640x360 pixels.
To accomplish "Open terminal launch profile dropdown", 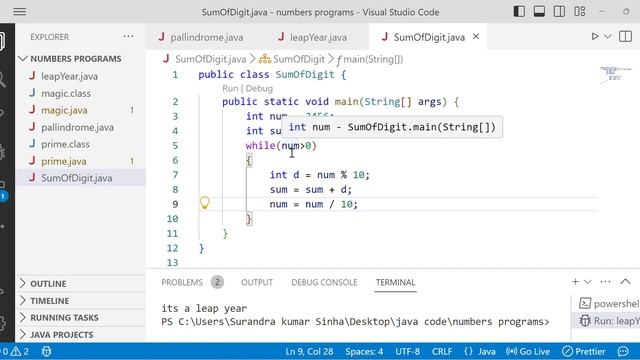I will pyautogui.click(x=588, y=282).
